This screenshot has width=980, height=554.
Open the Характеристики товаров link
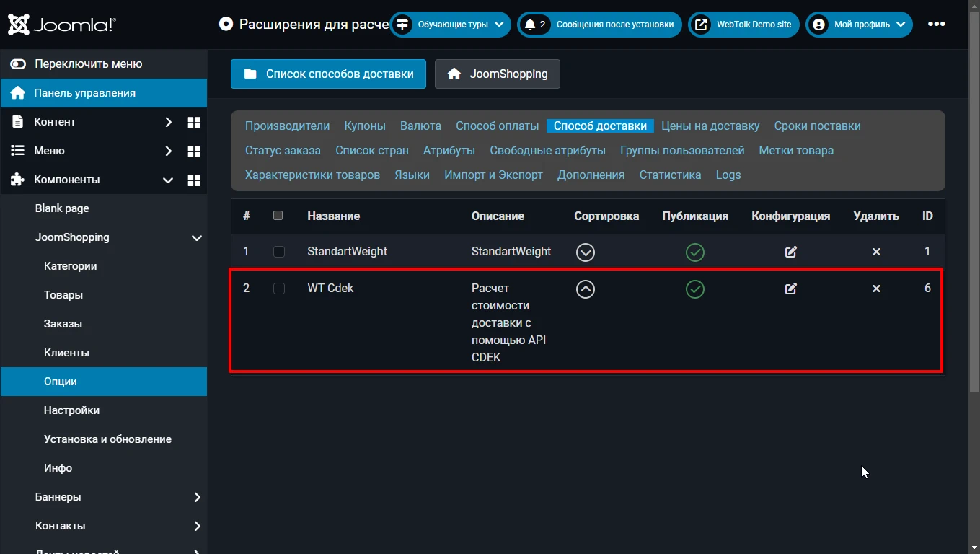(x=312, y=175)
